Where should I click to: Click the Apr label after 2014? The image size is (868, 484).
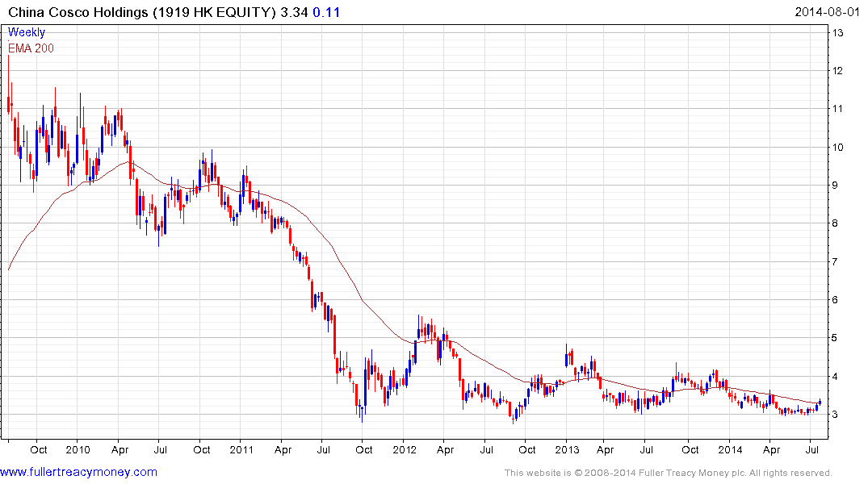(x=771, y=449)
